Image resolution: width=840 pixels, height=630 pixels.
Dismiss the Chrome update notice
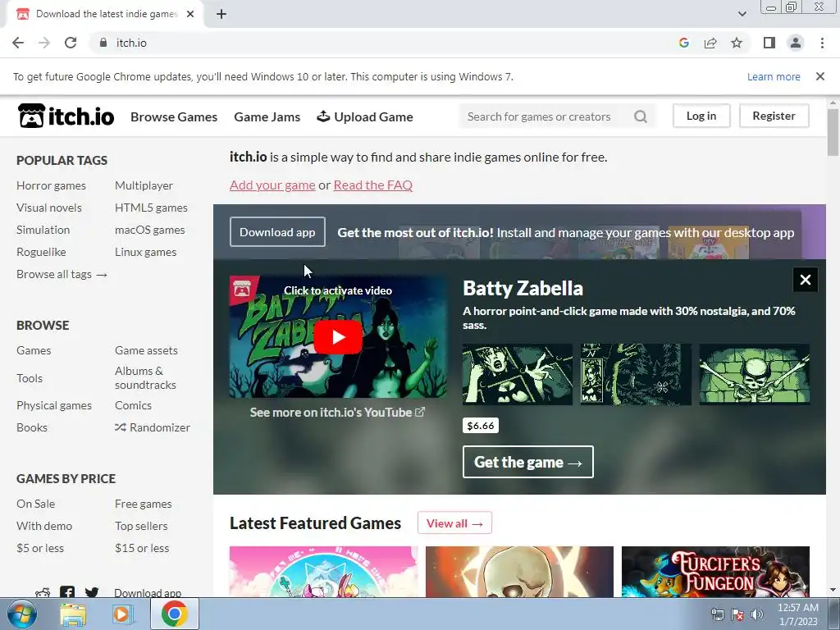click(819, 76)
